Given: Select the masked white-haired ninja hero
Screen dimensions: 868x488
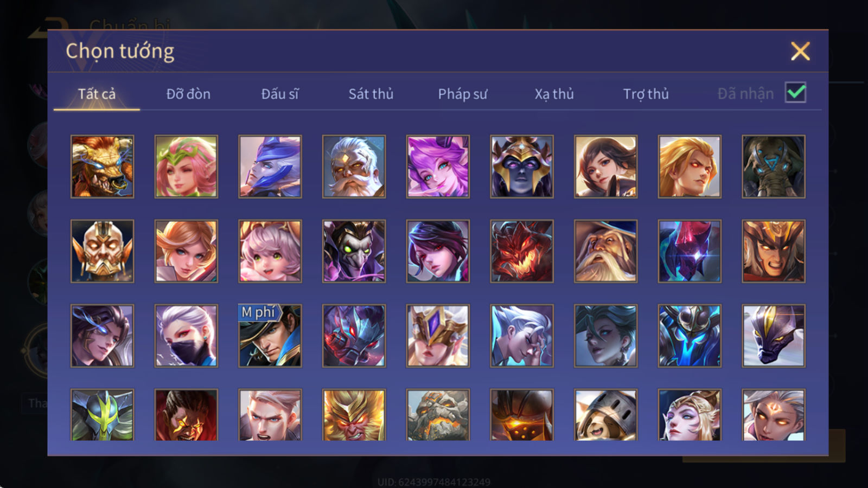Looking at the screenshot, I should [186, 336].
